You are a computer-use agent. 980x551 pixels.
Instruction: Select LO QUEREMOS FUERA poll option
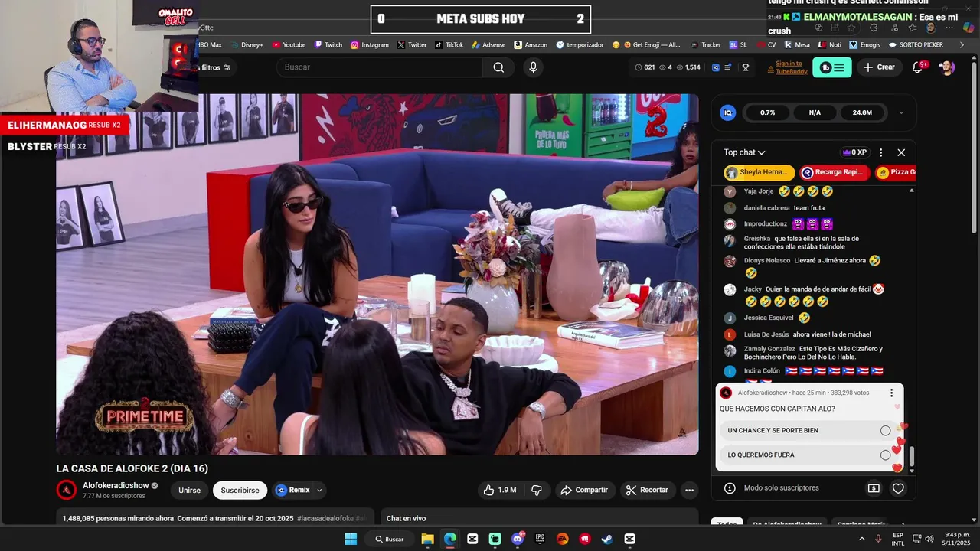tap(809, 455)
